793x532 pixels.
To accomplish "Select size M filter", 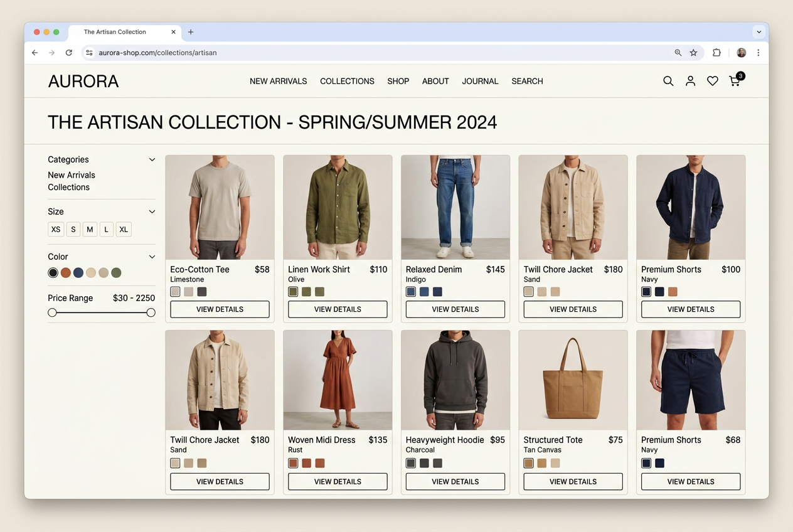I will (x=90, y=230).
